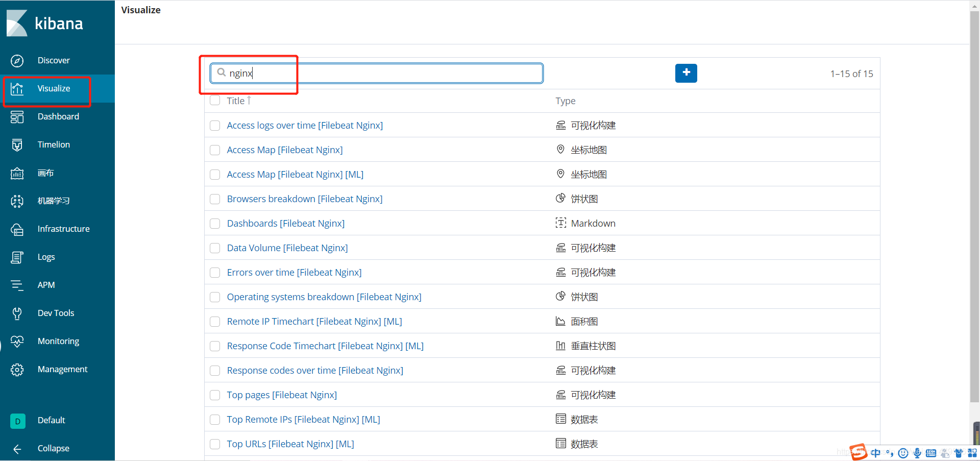Go to Logs in the sidebar
This screenshot has width=980, height=461.
pos(46,257)
